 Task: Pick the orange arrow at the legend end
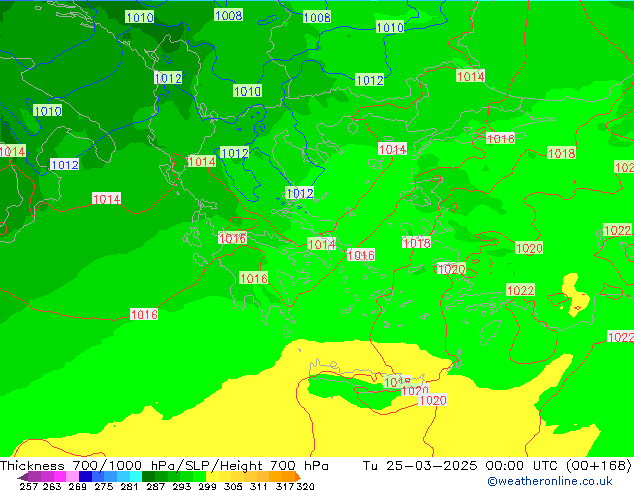click(x=298, y=477)
